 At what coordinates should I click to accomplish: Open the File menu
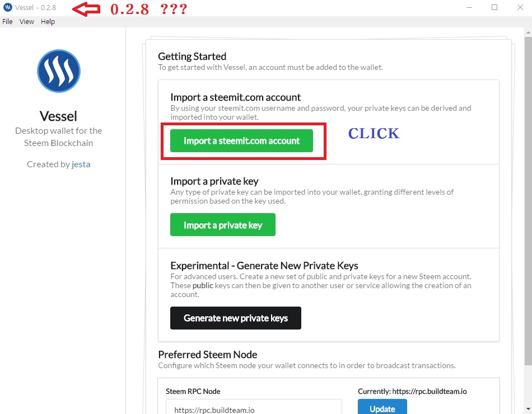(x=7, y=22)
